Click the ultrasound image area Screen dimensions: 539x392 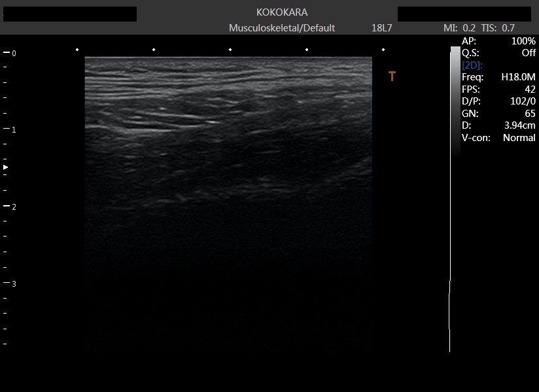(x=228, y=204)
